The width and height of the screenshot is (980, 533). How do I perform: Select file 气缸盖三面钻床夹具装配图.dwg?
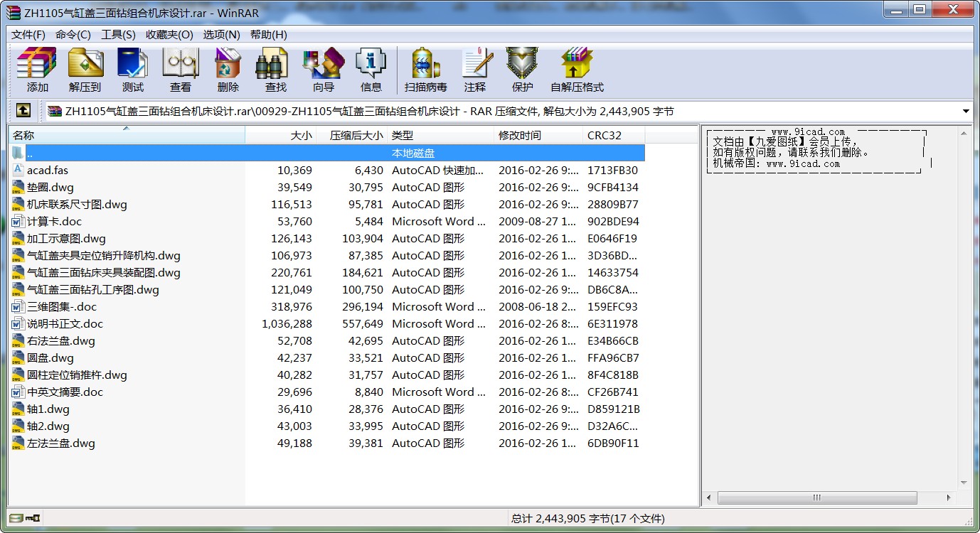click(x=104, y=272)
